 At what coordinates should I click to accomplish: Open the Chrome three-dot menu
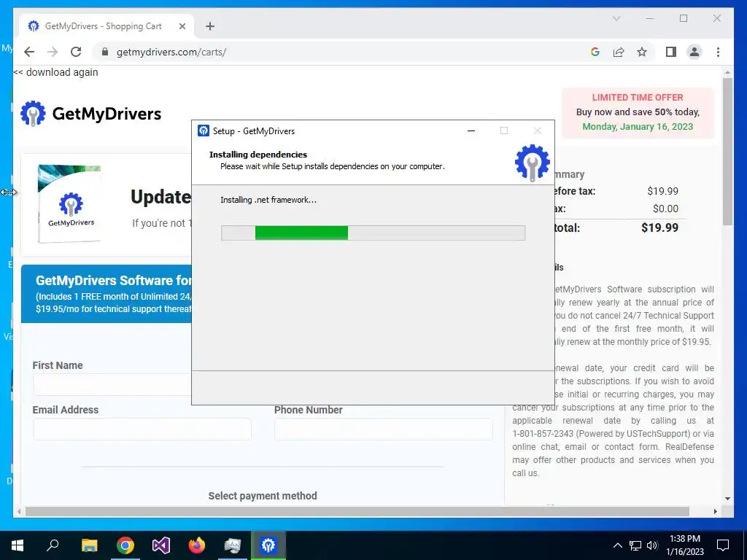click(x=718, y=52)
